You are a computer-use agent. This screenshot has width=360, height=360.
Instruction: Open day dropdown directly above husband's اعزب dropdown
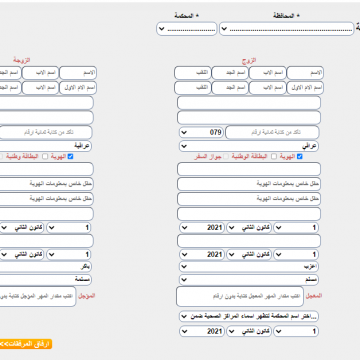click(296, 254)
